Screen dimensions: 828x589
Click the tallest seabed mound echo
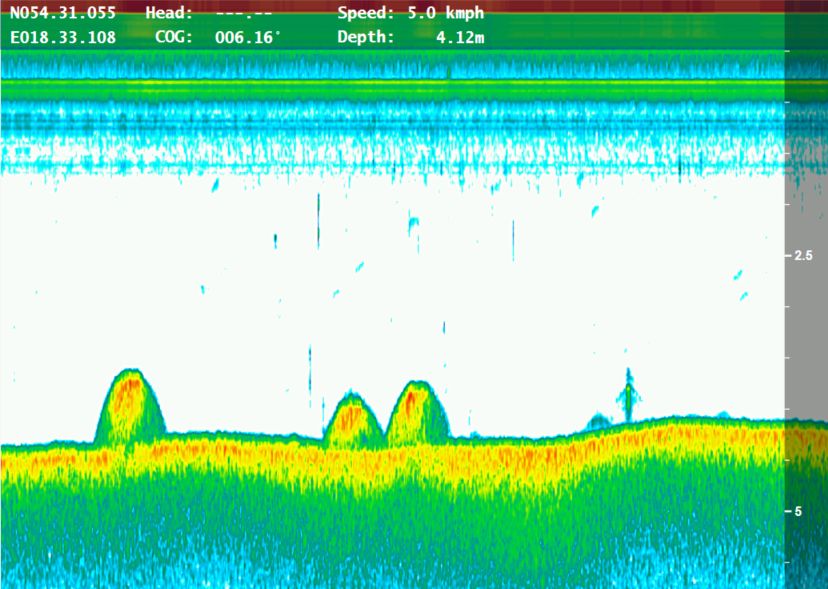[130, 407]
